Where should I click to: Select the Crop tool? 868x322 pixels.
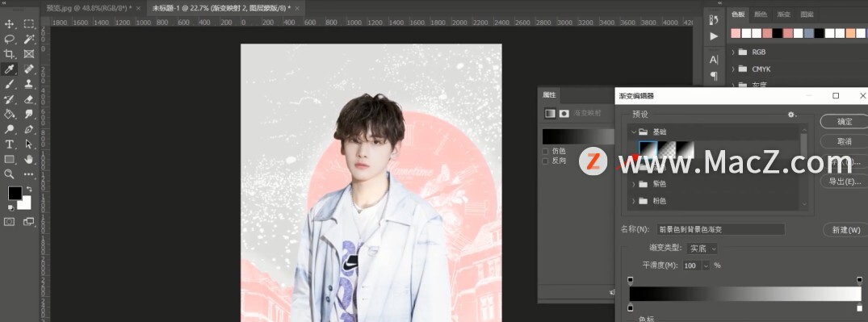point(10,54)
